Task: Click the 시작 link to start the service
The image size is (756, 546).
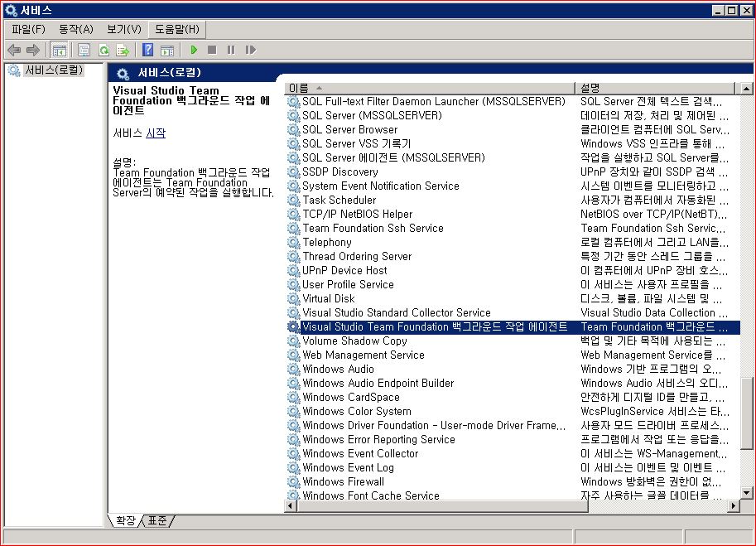Action: [153, 133]
